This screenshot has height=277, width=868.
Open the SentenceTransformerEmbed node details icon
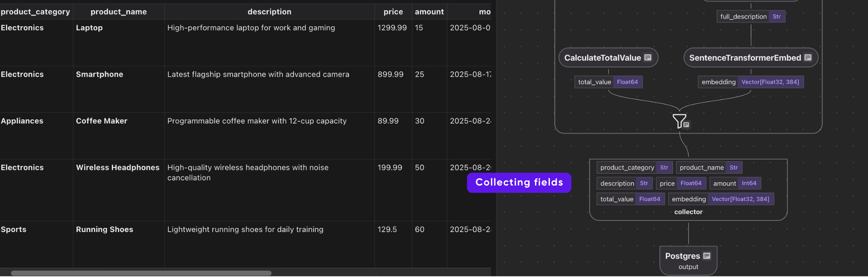tap(808, 57)
